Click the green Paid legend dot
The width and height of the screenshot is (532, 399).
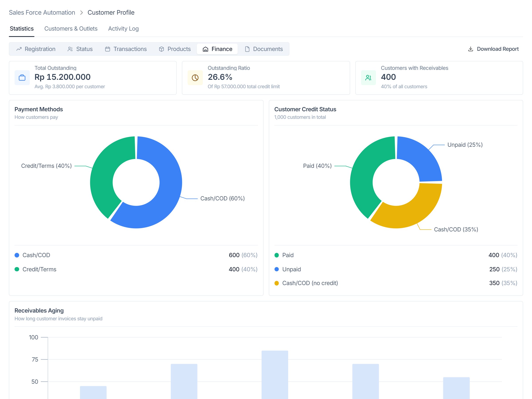tap(277, 255)
